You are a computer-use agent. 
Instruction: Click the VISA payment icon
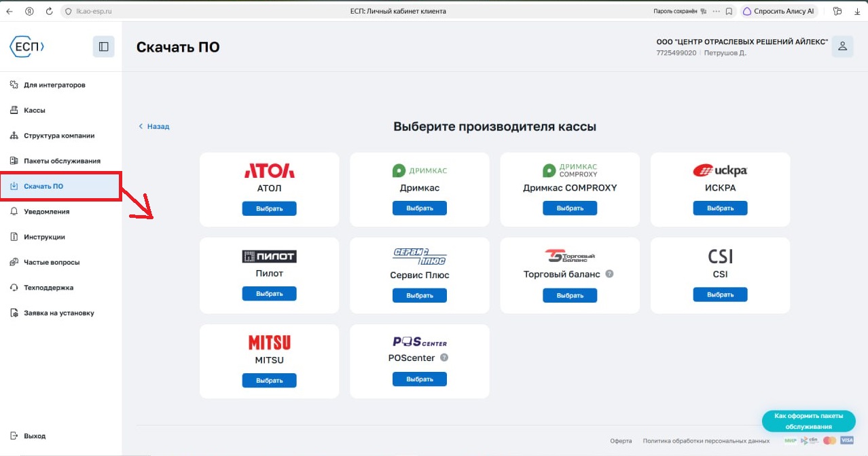click(x=846, y=440)
